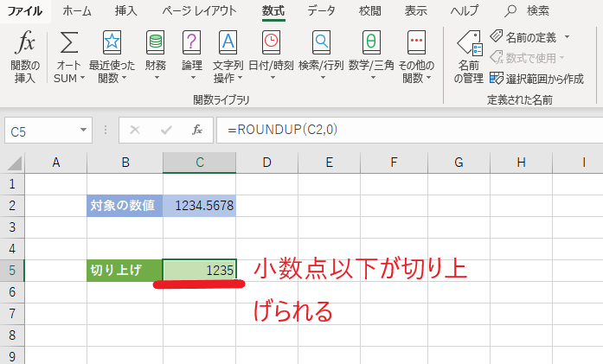The width and height of the screenshot is (603, 364).
Task: Select row 5 header
Action: point(12,271)
